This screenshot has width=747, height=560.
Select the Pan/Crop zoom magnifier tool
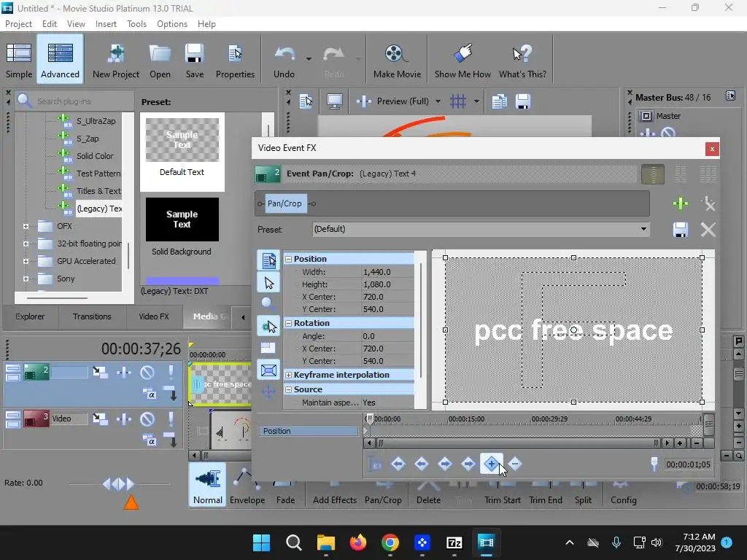tap(268, 304)
